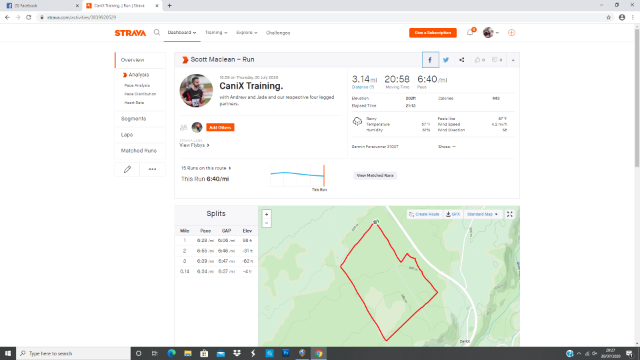The image size is (640, 360).
Task: Zoom in on the map
Action: click(x=267, y=214)
